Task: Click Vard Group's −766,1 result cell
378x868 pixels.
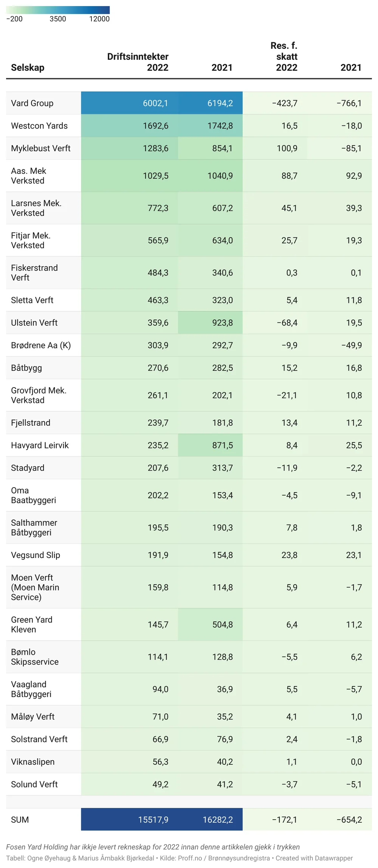Action: (x=349, y=103)
